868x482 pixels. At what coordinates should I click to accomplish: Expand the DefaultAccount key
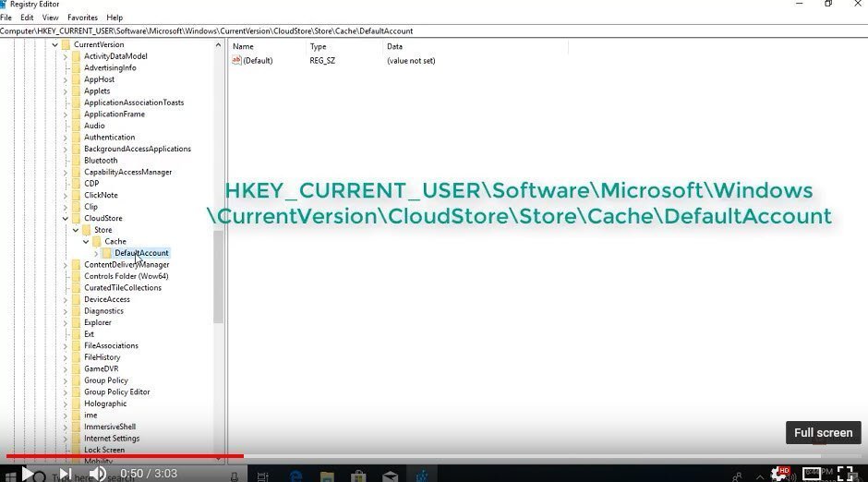[96, 253]
